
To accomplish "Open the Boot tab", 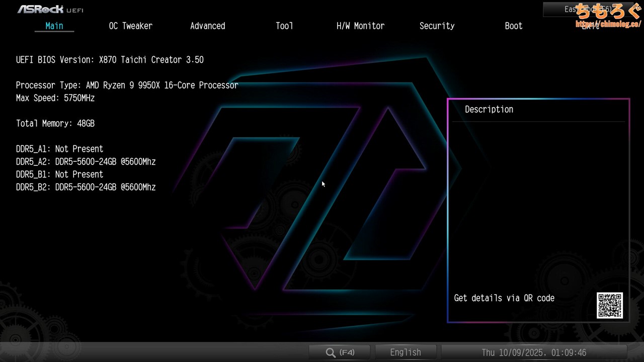I will (x=513, y=26).
